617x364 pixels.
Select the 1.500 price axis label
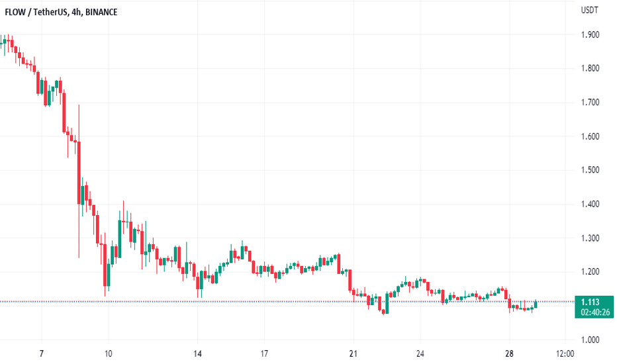591,170
